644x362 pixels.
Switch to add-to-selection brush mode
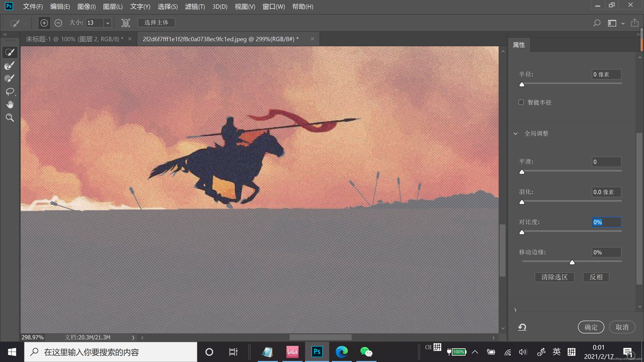point(44,23)
